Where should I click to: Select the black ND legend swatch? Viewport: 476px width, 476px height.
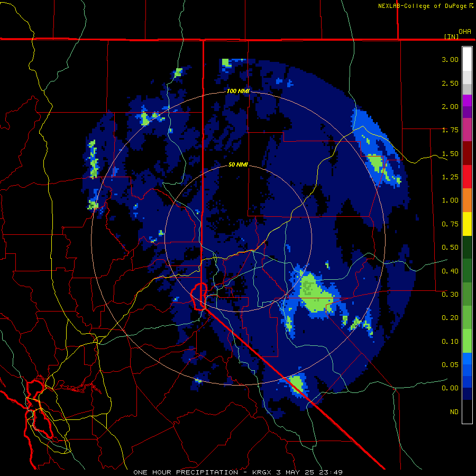[x=467, y=411]
